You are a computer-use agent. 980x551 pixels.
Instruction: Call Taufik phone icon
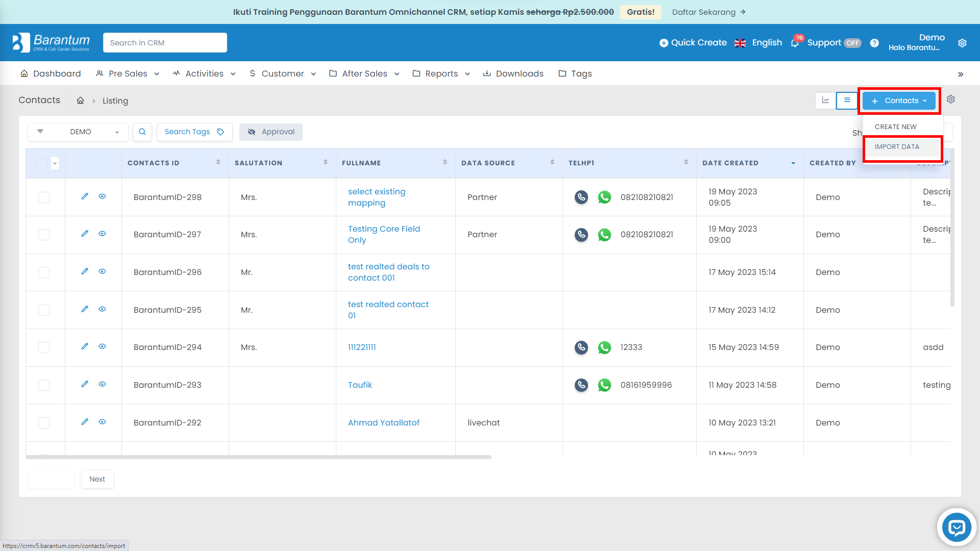pos(581,385)
